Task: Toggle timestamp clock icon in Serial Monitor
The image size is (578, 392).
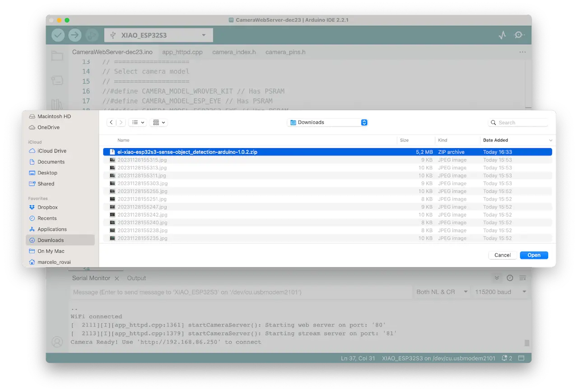Action: click(510, 278)
